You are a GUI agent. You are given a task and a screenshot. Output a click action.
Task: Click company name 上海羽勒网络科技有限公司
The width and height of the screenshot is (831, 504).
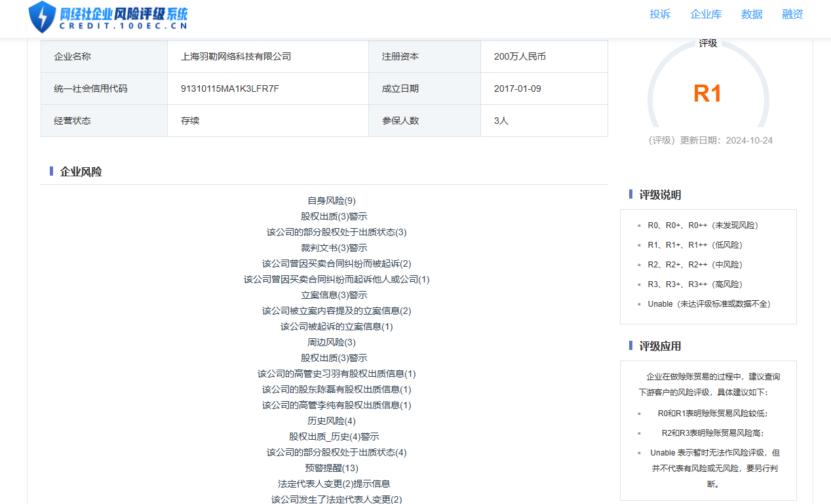coord(236,56)
